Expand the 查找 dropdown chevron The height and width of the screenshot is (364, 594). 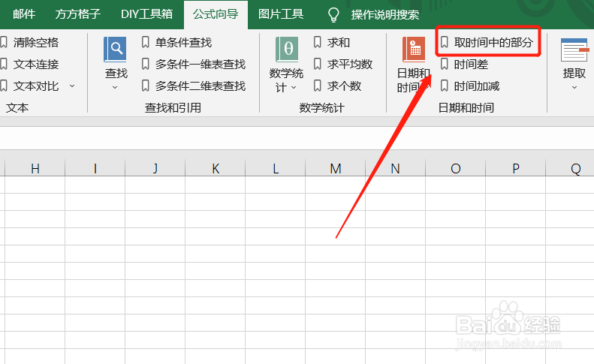click(115, 88)
